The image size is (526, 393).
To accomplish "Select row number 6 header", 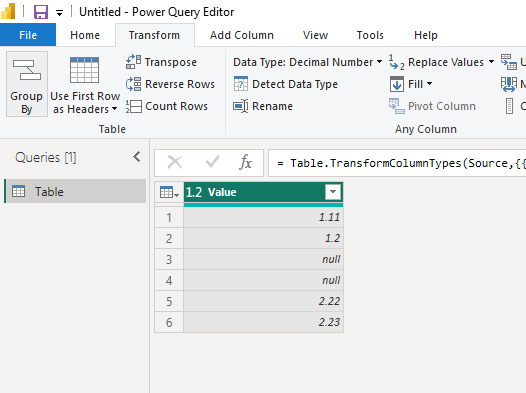I will pos(169,322).
